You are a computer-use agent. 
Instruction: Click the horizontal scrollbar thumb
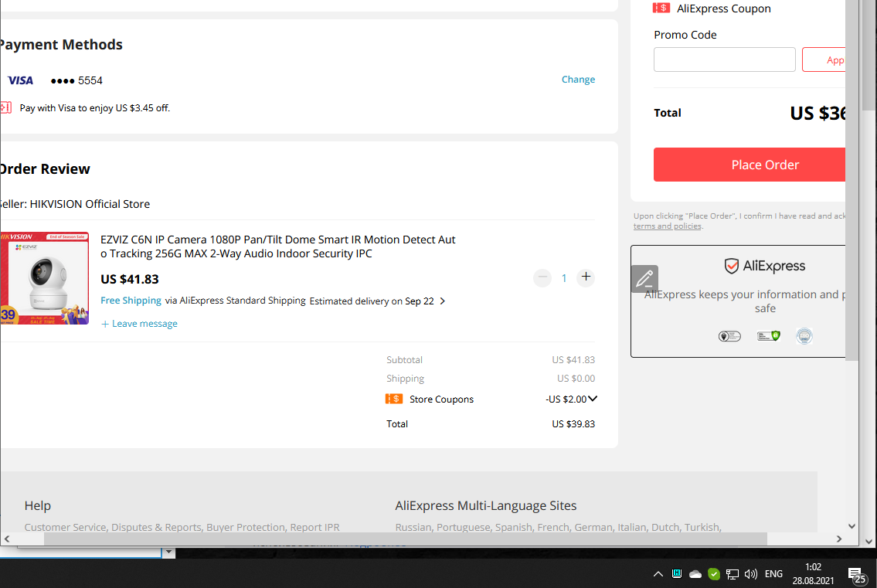[406, 539]
